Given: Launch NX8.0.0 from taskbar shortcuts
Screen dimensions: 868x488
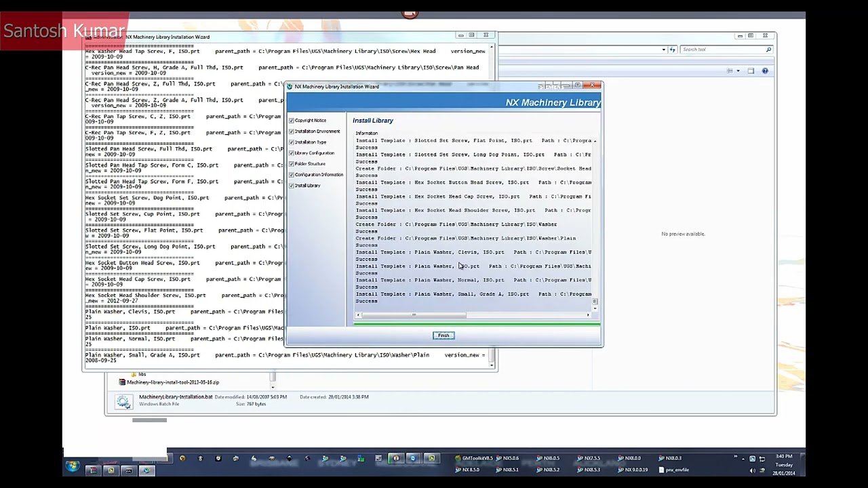Looking at the screenshot, I should (x=629, y=458).
